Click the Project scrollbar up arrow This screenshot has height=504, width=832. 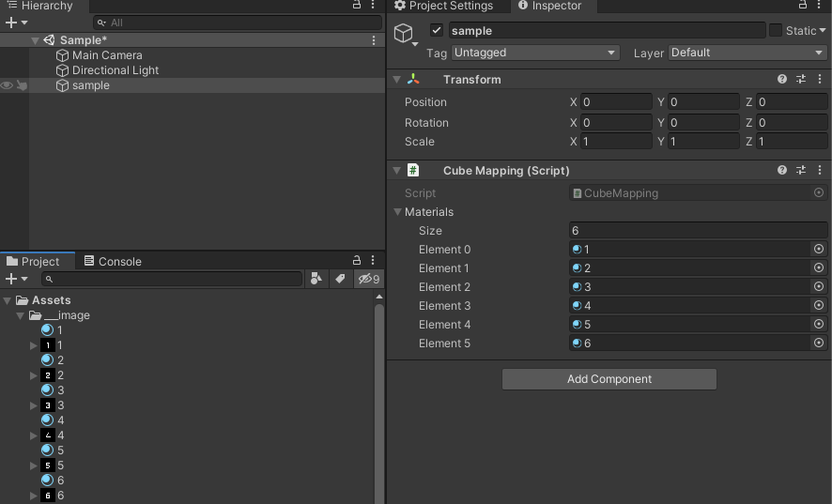pos(378,297)
